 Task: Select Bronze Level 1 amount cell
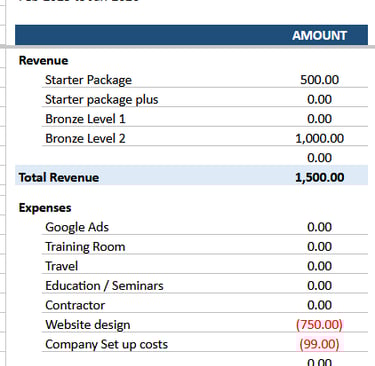(x=319, y=119)
